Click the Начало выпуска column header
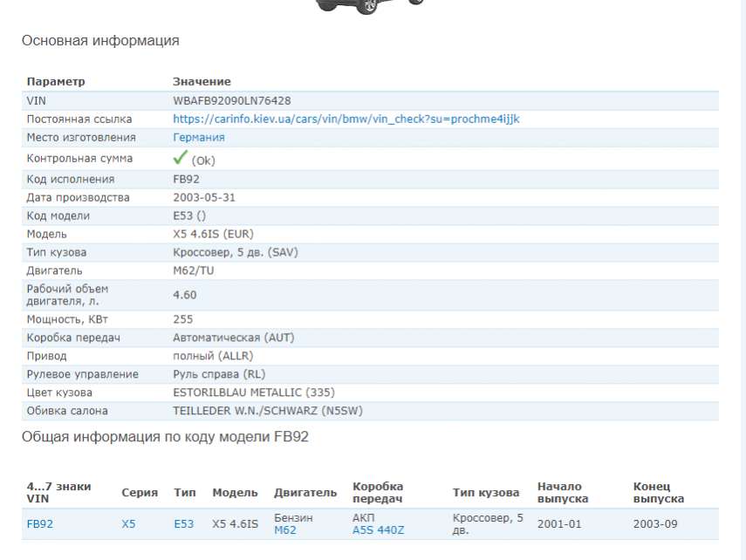The width and height of the screenshot is (746, 560). click(x=563, y=493)
